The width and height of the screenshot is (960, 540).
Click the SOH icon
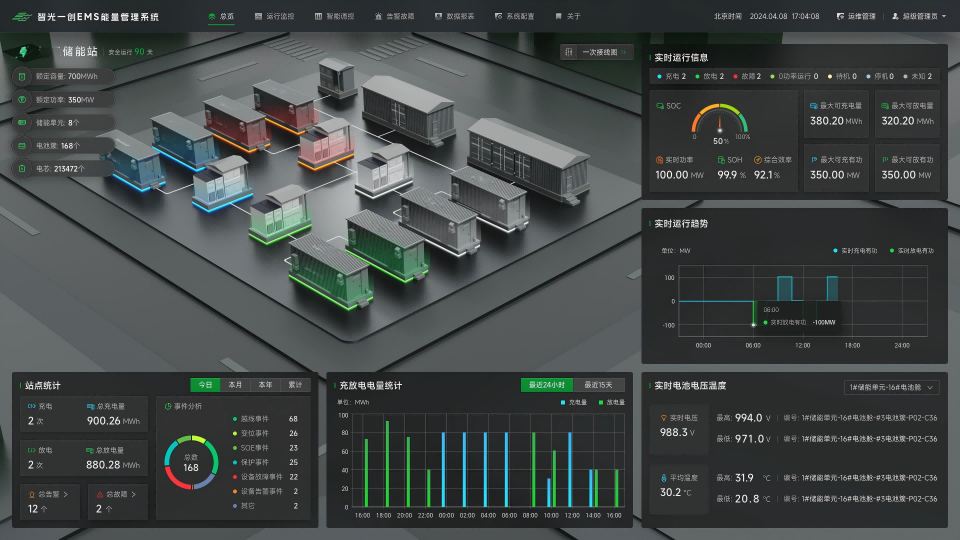pyautogui.click(x=721, y=159)
